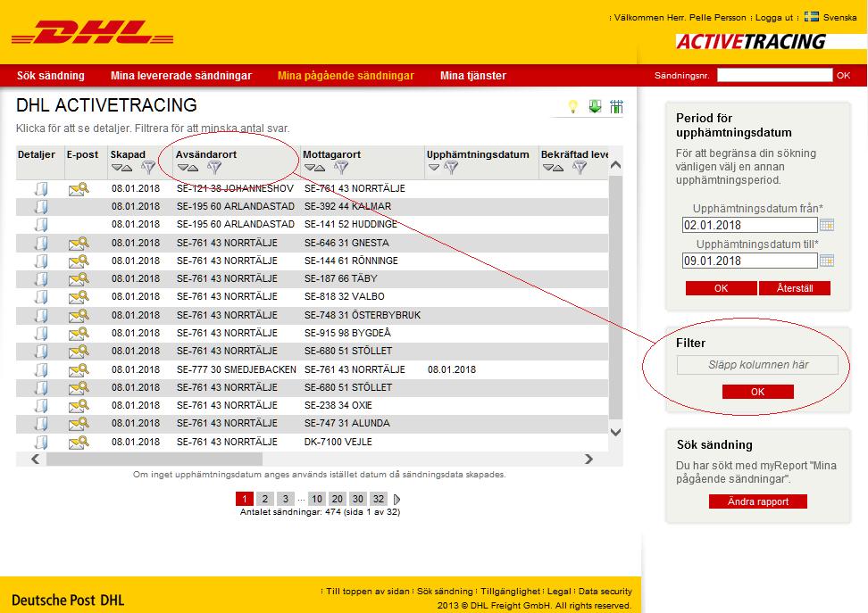The width and height of the screenshot is (868, 613).
Task: Click the table's scroll right arrow
Action: pos(588,460)
